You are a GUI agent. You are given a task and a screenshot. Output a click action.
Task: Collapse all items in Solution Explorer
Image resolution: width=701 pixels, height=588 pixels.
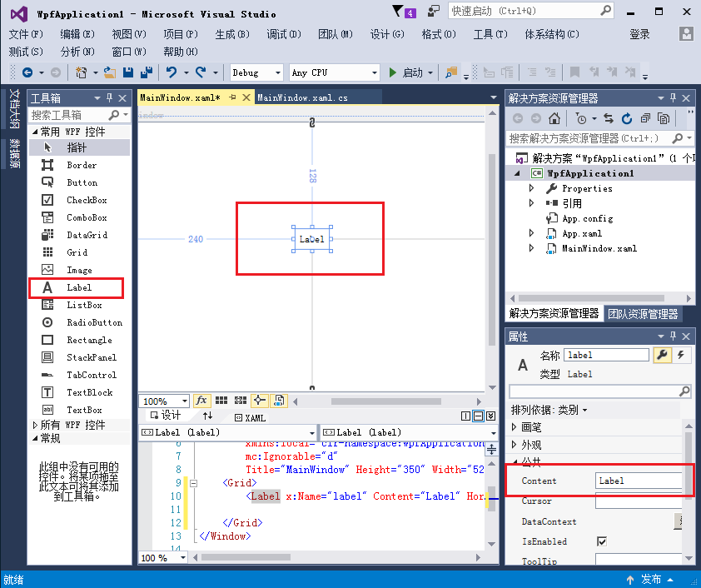(645, 118)
